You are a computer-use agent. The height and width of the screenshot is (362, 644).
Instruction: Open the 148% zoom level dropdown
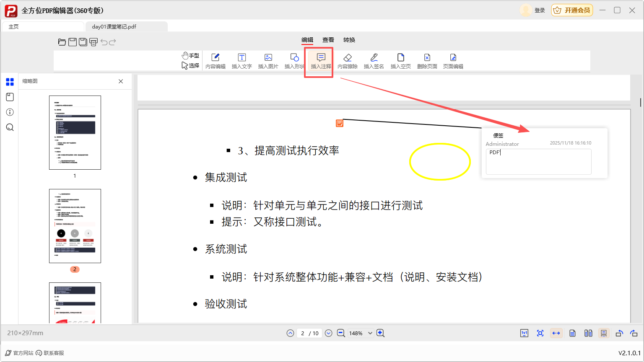click(x=370, y=333)
